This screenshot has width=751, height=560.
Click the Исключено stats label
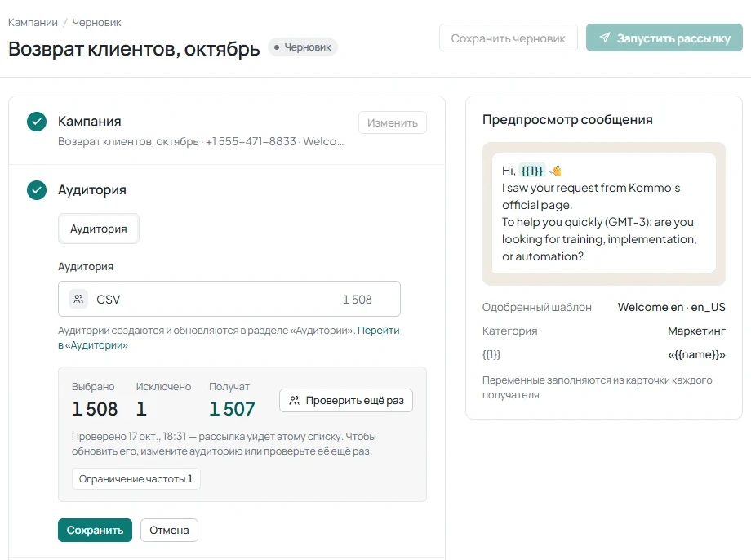coord(163,387)
